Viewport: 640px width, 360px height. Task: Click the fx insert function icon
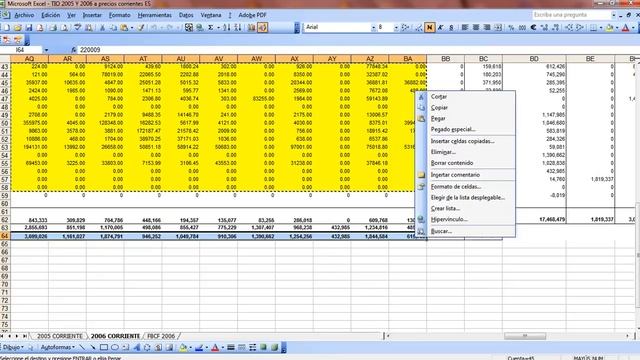(x=73, y=50)
